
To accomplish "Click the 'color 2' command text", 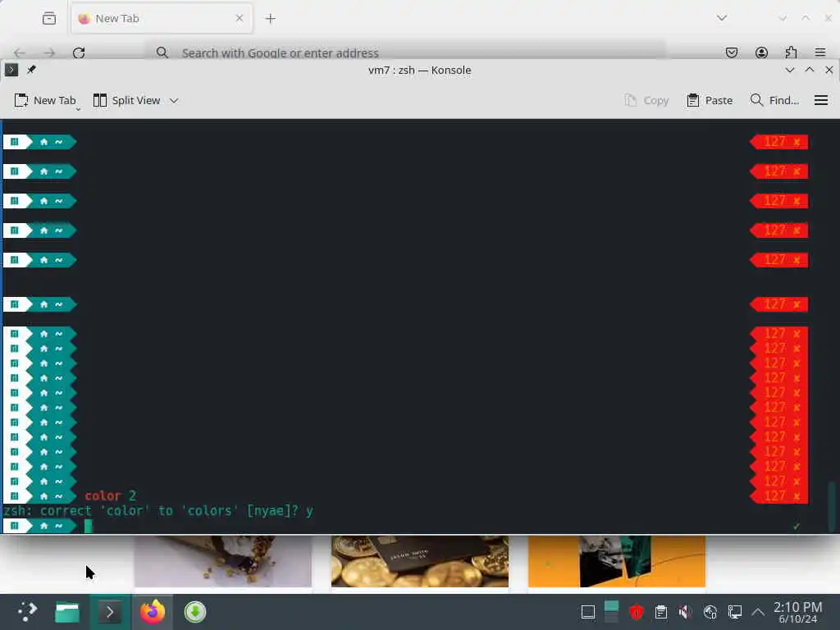I will click(111, 495).
